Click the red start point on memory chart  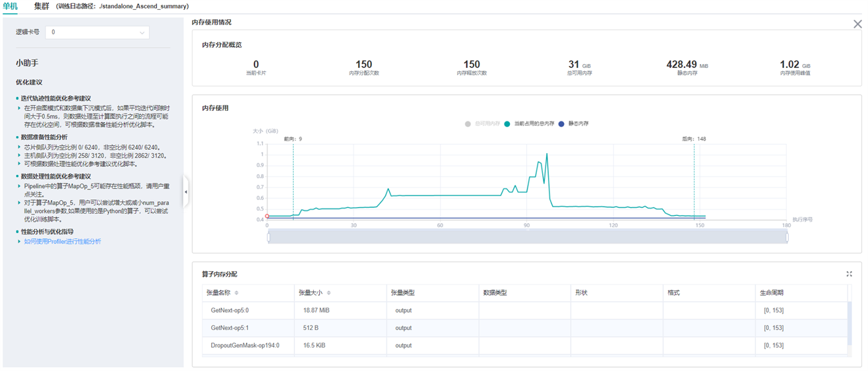(267, 217)
